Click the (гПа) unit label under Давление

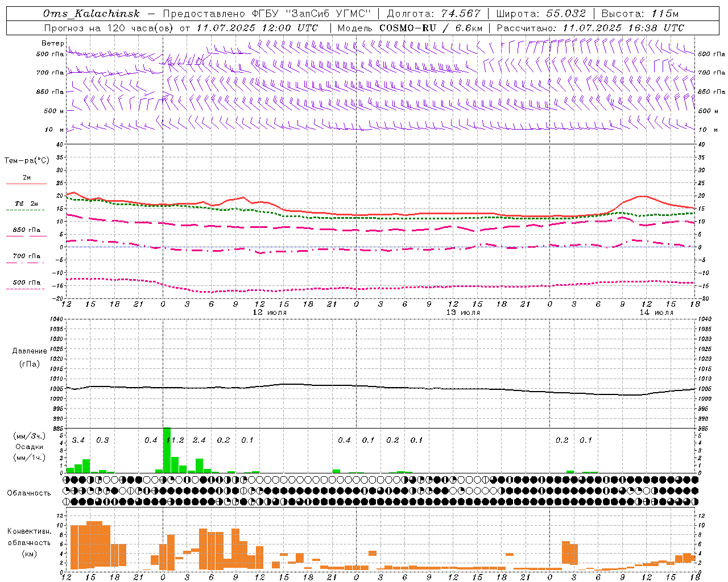pyautogui.click(x=29, y=364)
